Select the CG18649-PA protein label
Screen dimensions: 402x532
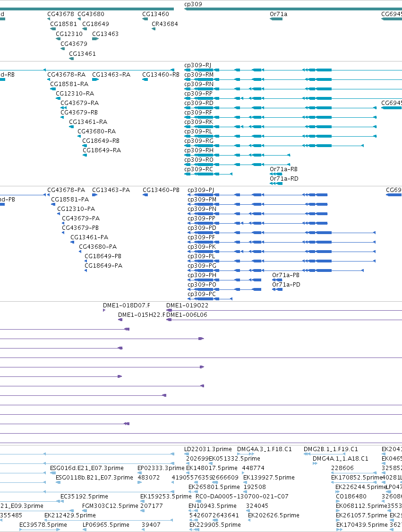[x=103, y=266]
